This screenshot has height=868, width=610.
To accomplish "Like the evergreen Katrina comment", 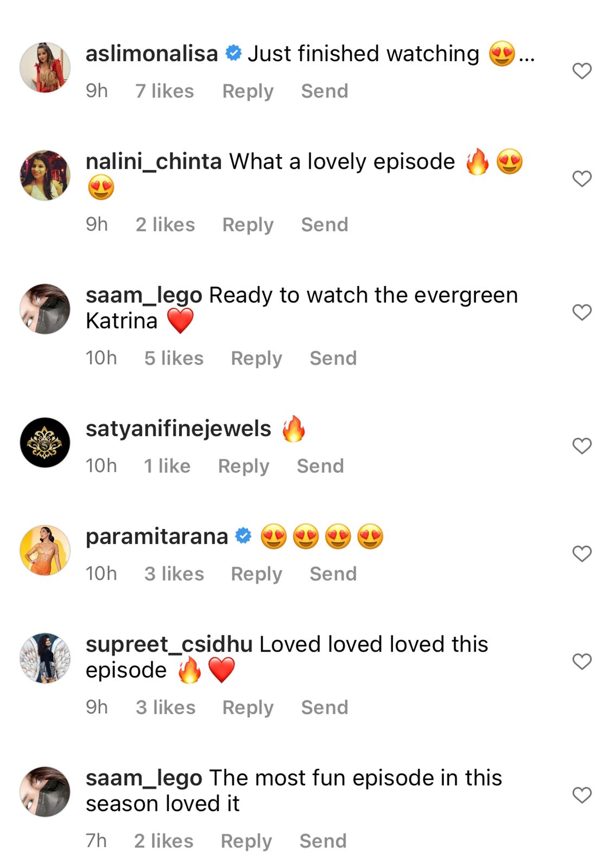I will (582, 312).
